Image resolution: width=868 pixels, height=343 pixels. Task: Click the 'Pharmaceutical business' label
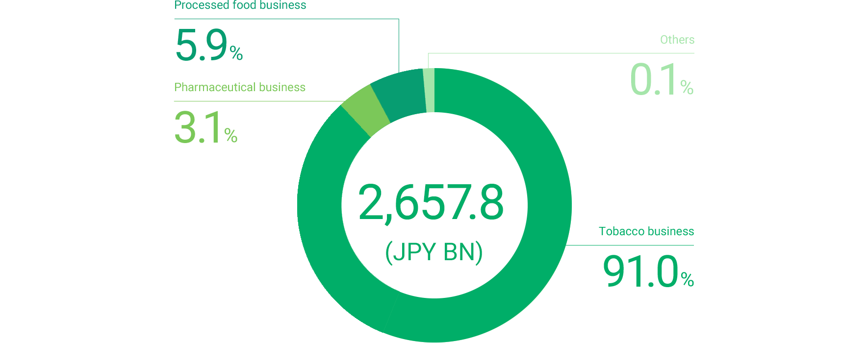point(240,87)
